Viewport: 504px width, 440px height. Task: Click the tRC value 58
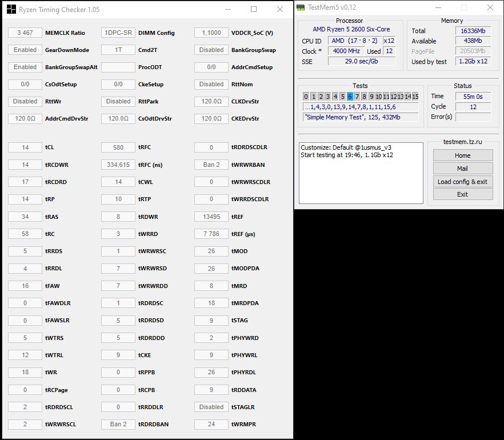25,234
